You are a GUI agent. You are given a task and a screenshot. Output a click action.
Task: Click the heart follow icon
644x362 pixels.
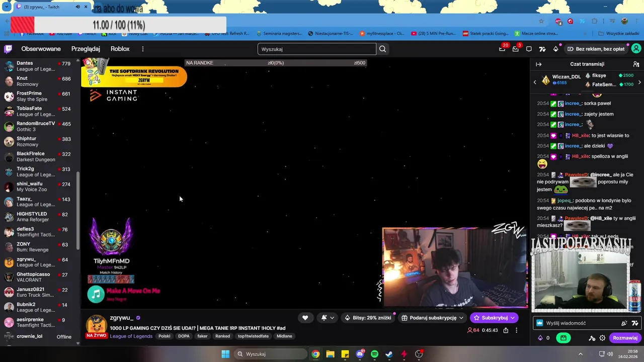tap(305, 318)
